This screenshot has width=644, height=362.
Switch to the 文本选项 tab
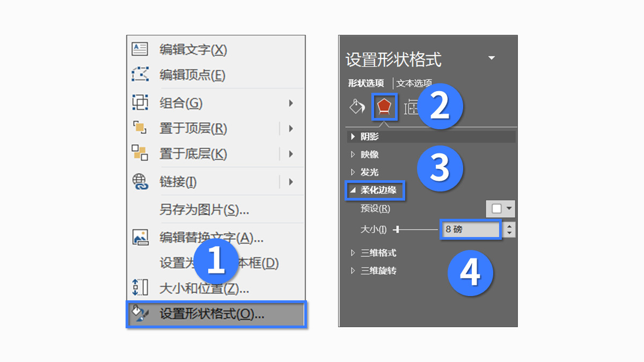click(414, 83)
